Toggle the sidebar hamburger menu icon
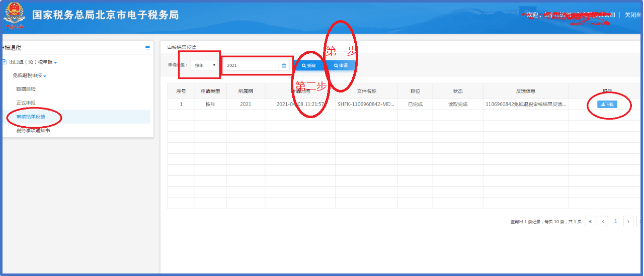 pos(147,48)
